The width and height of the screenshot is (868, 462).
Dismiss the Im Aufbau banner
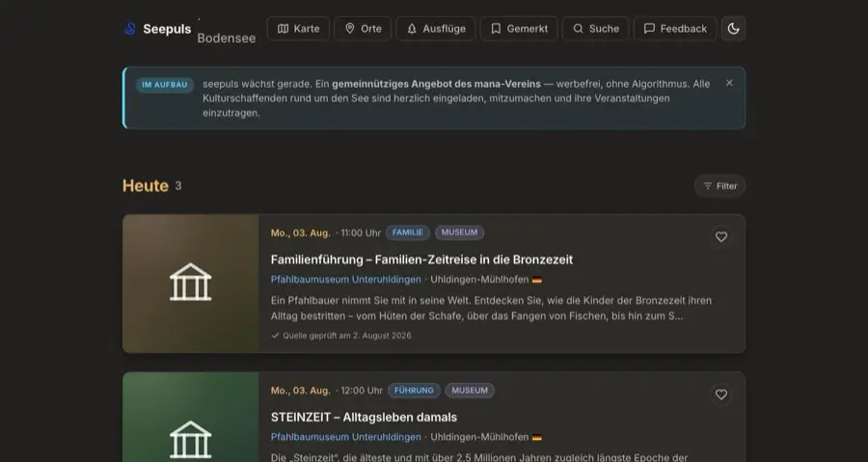tap(729, 83)
